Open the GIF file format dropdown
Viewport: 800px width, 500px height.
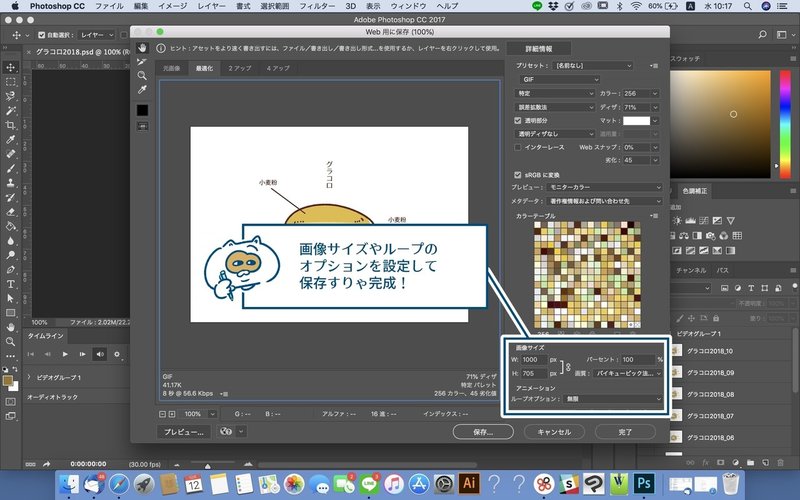coord(560,80)
